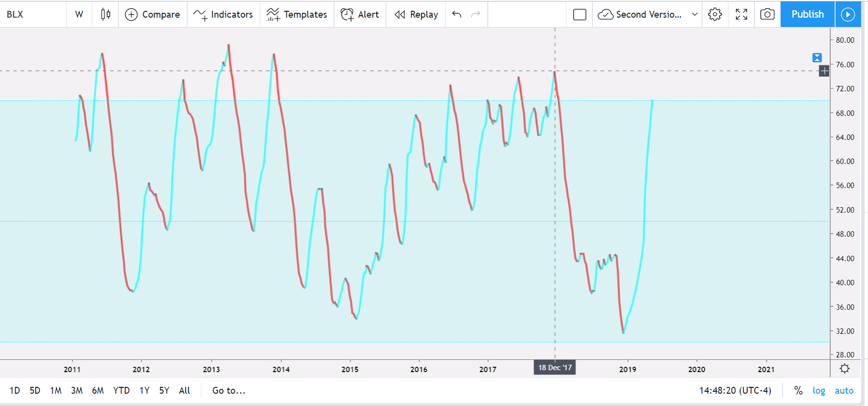
Task: Select the 5D date range
Action: pos(35,390)
